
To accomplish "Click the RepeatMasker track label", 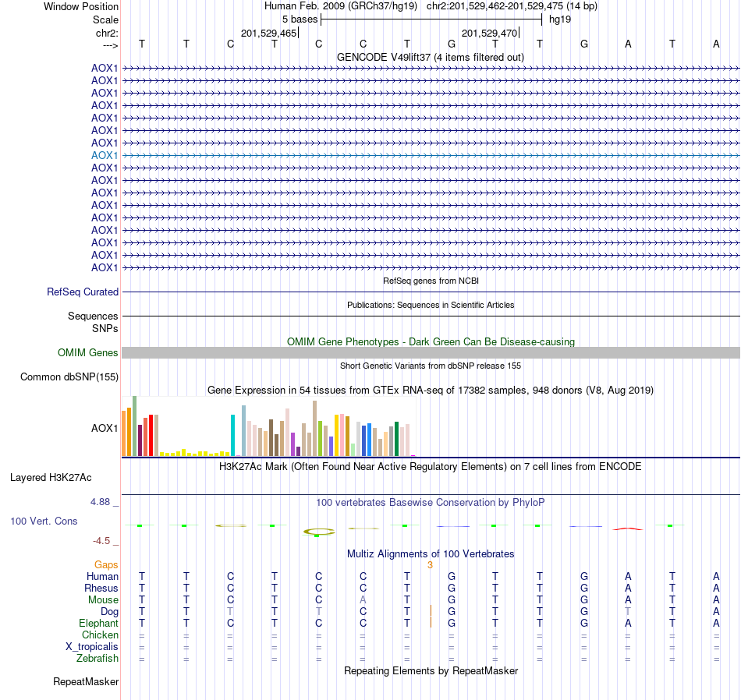I will 86,681.
